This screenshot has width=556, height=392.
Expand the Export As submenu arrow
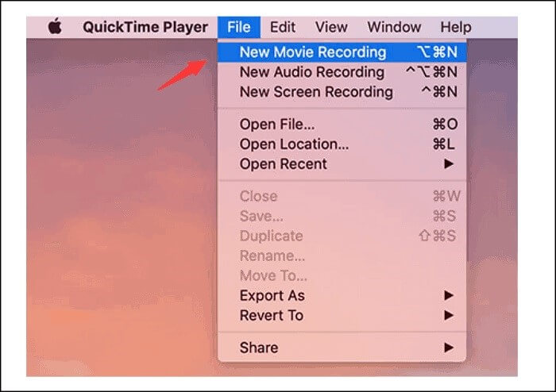449,295
